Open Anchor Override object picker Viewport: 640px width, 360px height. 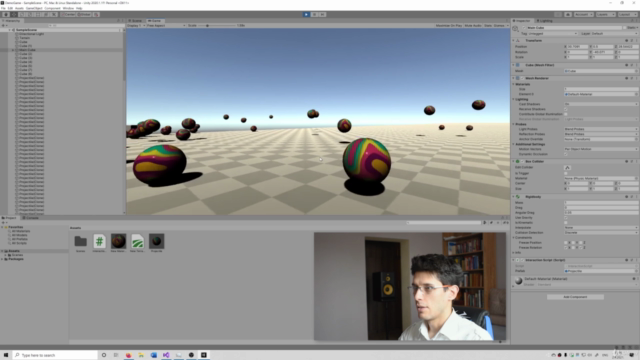click(x=636, y=139)
